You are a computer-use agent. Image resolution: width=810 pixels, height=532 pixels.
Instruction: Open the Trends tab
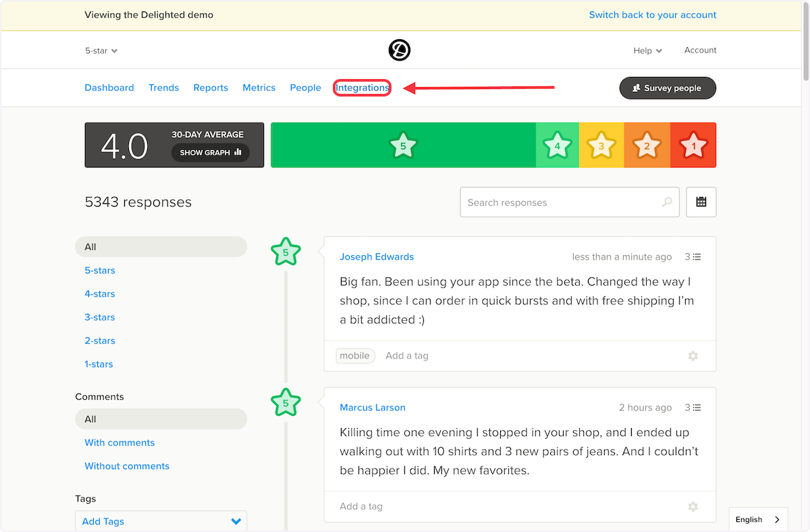point(163,88)
